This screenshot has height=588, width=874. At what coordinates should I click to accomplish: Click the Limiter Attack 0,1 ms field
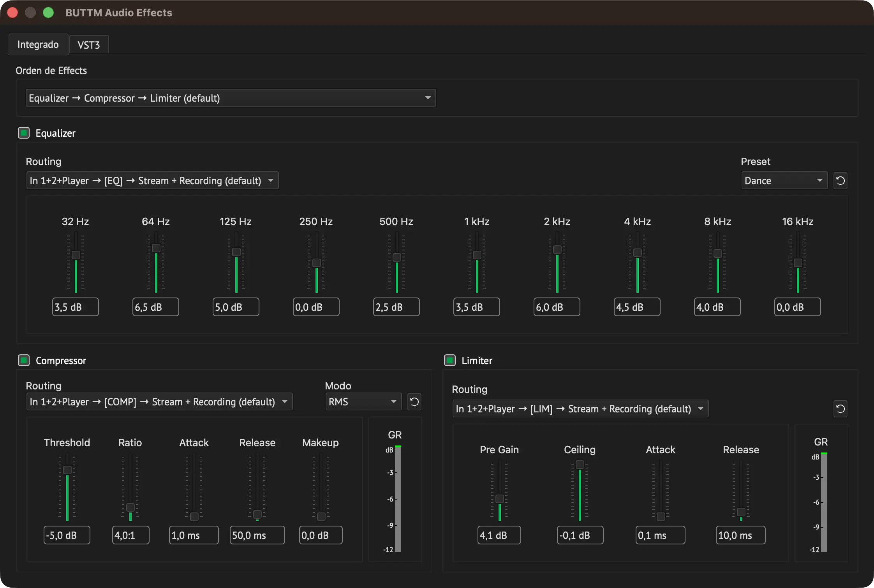coord(661,535)
